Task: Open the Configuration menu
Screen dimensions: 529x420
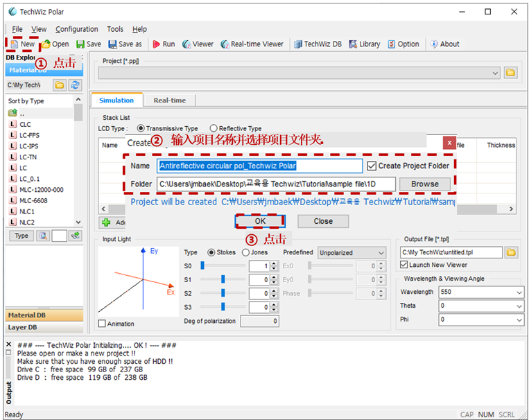Action: pyautogui.click(x=76, y=29)
